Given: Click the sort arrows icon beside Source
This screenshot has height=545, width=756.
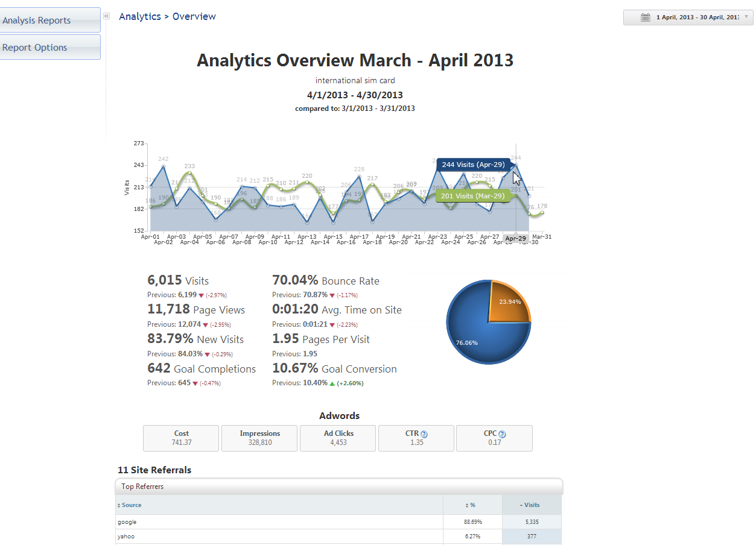Looking at the screenshot, I should coord(119,505).
